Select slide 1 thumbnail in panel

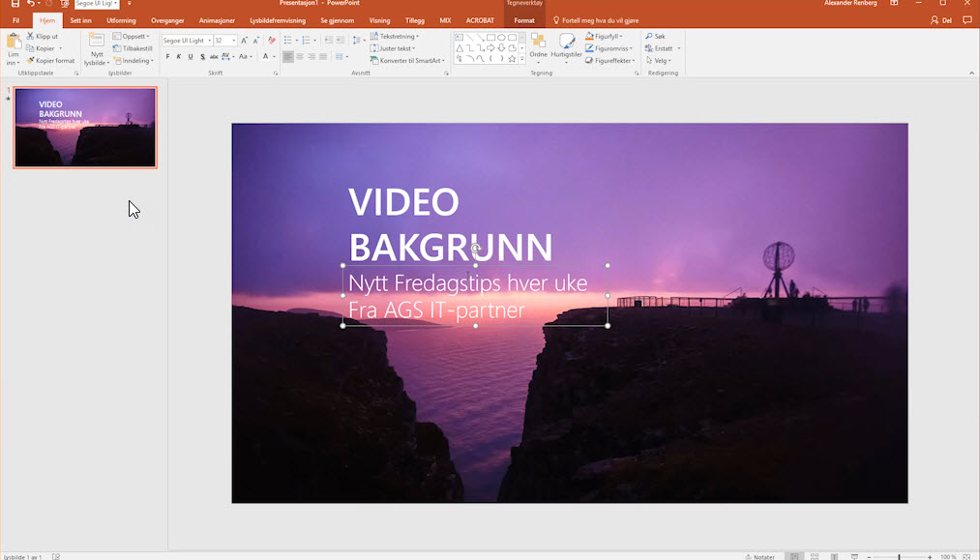click(85, 128)
